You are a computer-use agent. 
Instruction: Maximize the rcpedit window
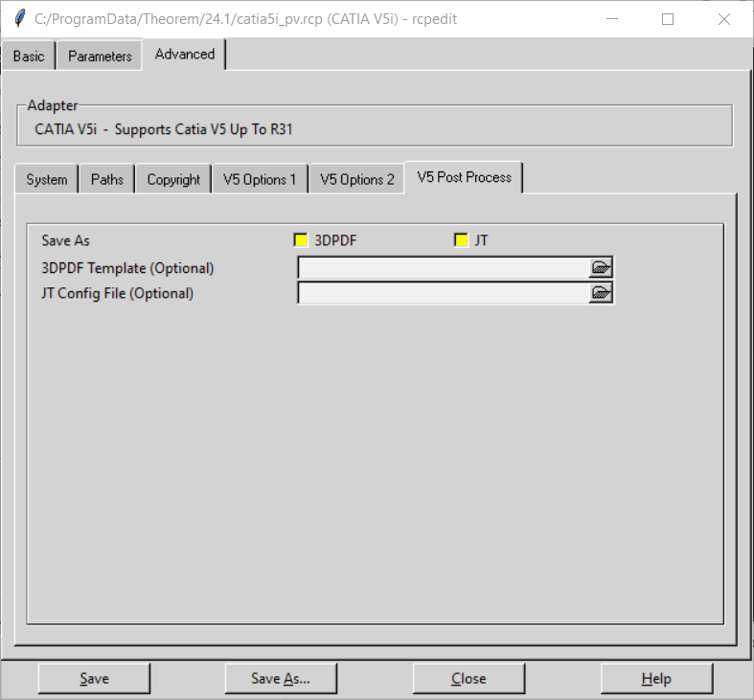point(668,19)
